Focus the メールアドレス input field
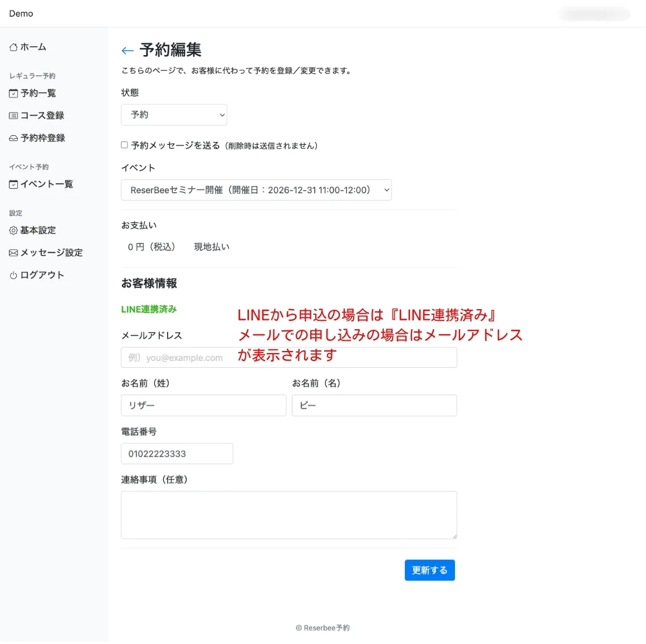Viewport: 646px width, 644px height. (288, 358)
